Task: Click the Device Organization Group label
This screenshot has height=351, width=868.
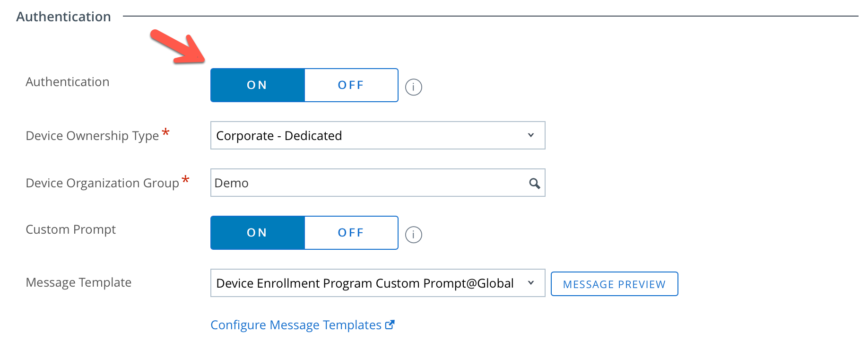Action: pyautogui.click(x=102, y=183)
